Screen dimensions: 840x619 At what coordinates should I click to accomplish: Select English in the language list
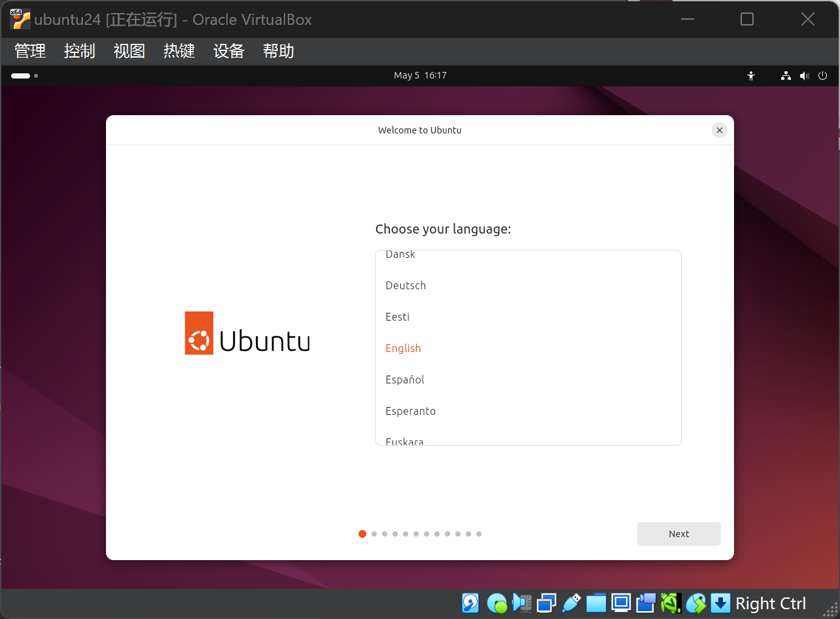pyautogui.click(x=529, y=348)
